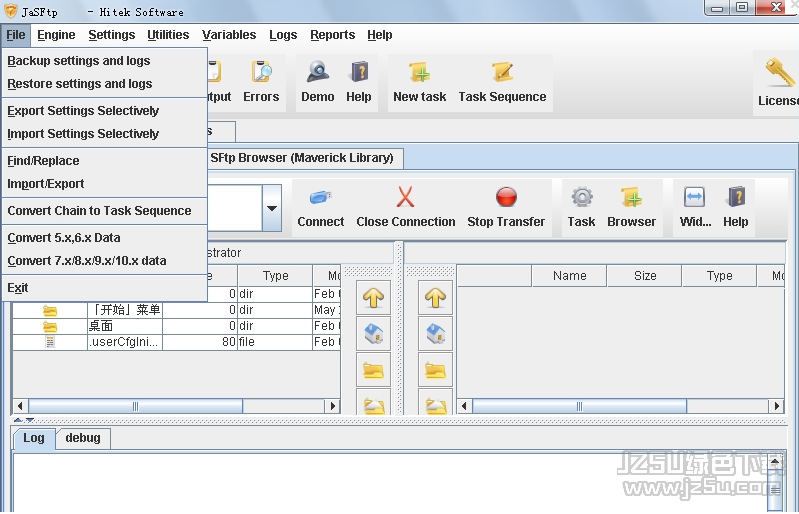Choose Convert Chain to Task Sequence
This screenshot has height=514, width=799.
(x=104, y=210)
